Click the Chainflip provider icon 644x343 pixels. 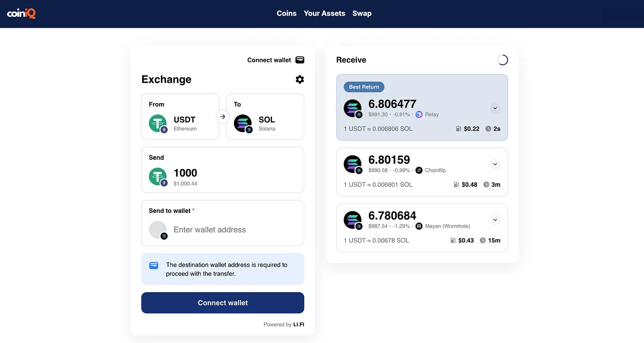coord(419,170)
